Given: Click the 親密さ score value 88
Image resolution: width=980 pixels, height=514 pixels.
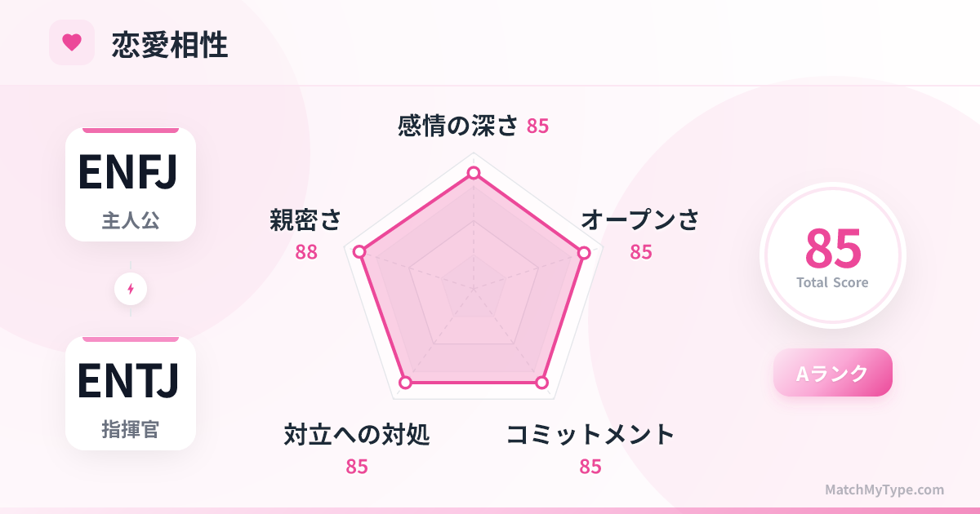Looking at the screenshot, I should [306, 252].
